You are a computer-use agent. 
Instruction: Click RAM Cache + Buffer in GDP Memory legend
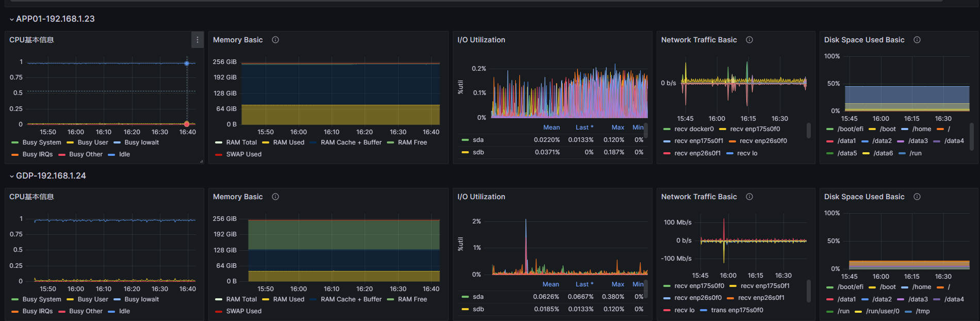(351, 299)
